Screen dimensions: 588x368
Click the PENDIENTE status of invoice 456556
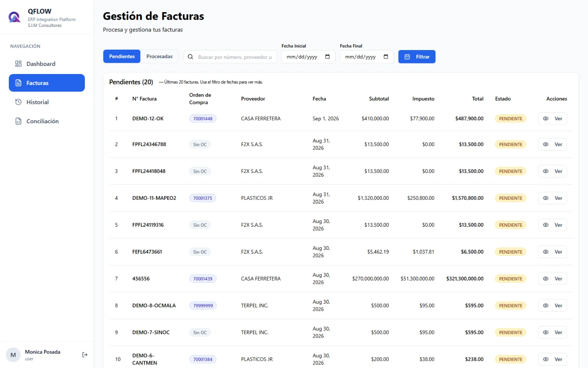(x=511, y=279)
